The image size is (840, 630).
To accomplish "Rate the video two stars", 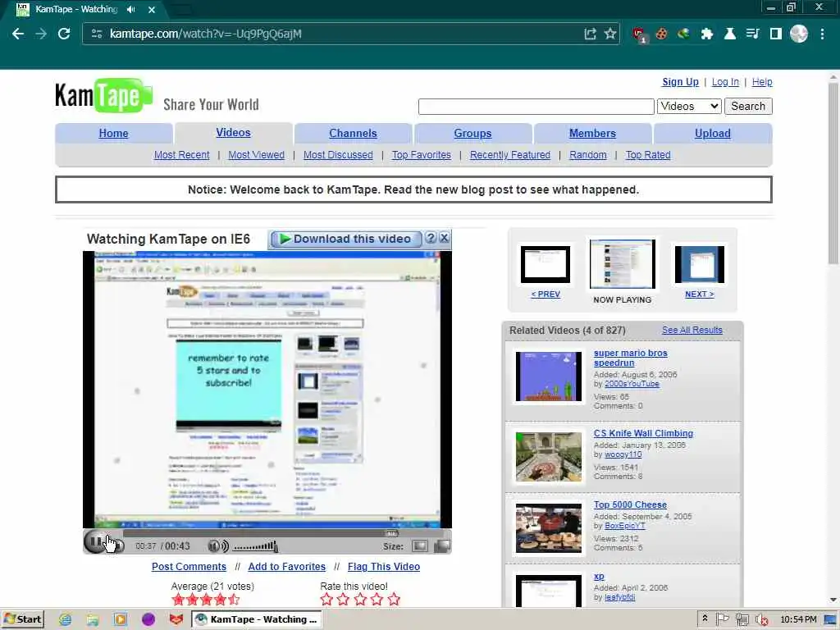I will (x=344, y=600).
